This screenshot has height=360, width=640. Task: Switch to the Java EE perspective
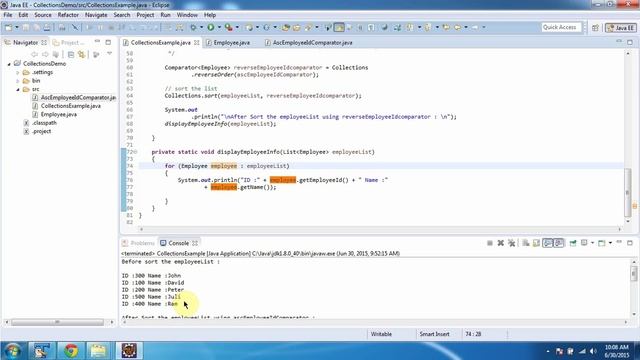pyautogui.click(x=620, y=28)
